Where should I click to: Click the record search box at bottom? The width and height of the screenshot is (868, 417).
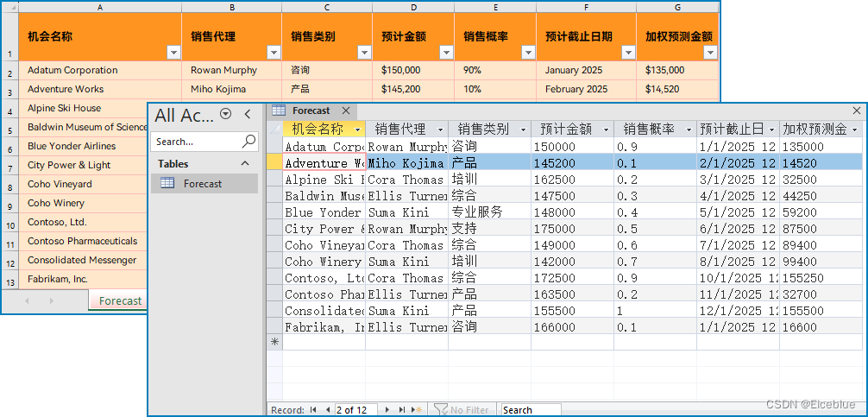[531, 410]
